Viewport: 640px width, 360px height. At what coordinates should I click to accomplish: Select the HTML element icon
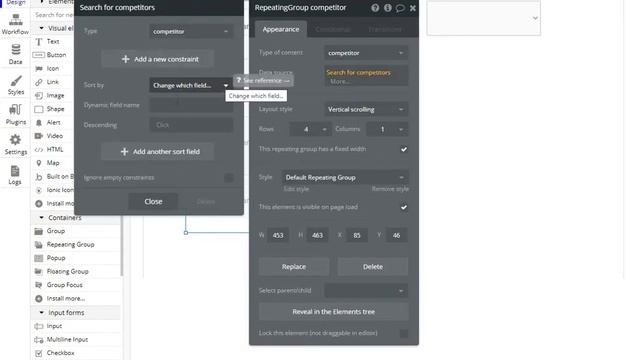[x=39, y=149]
